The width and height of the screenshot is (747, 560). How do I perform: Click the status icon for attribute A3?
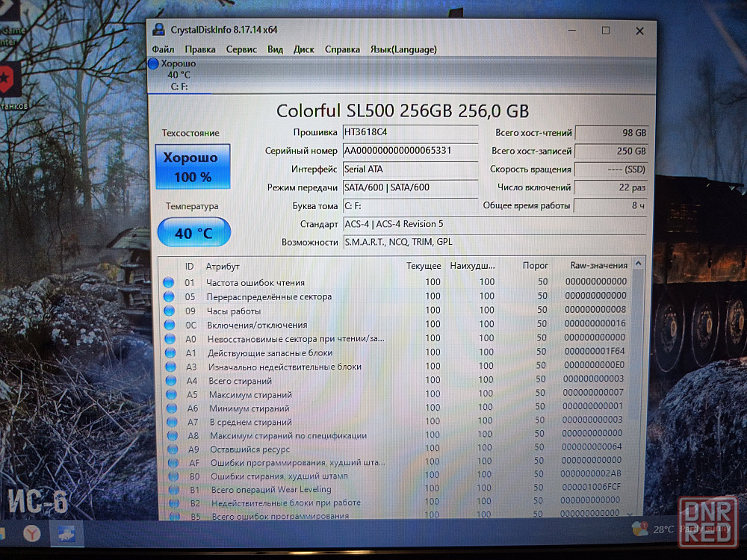[171, 367]
